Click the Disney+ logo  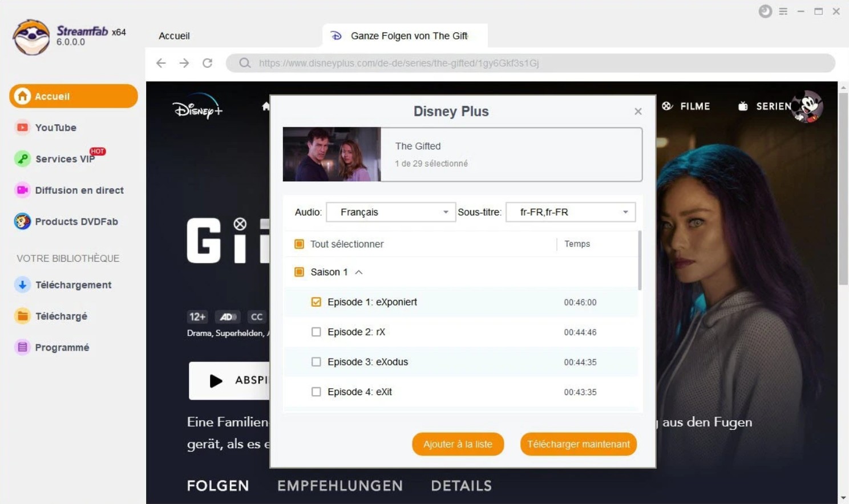coord(197,107)
